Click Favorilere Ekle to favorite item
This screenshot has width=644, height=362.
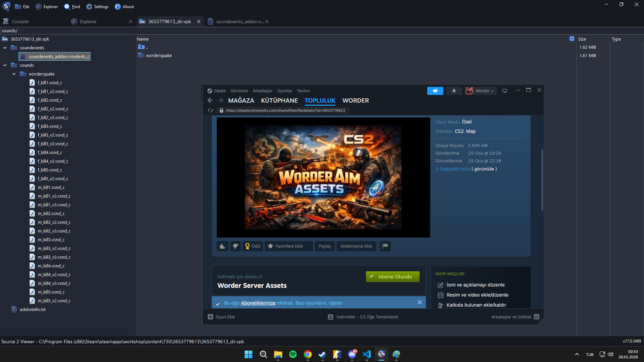[x=289, y=246]
